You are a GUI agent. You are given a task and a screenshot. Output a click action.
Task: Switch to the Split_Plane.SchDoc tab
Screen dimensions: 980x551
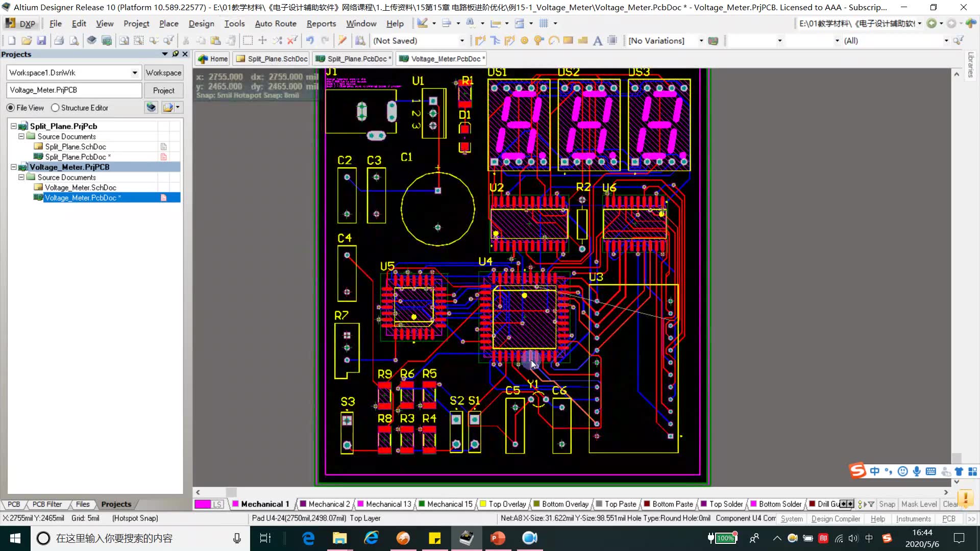click(x=272, y=59)
